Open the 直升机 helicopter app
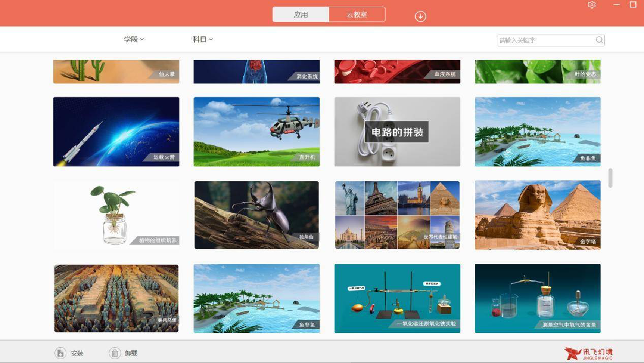The height and width of the screenshot is (363, 644). [x=256, y=132]
